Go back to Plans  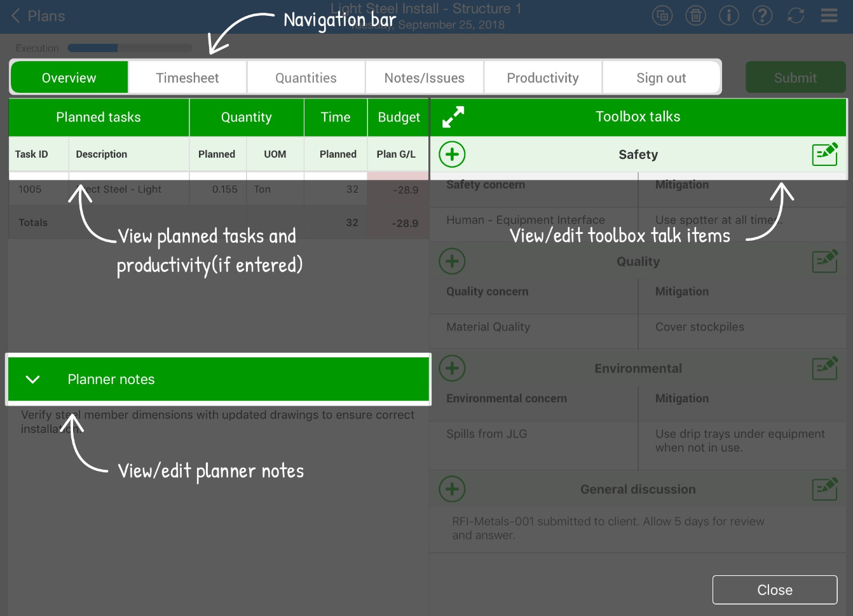38,16
